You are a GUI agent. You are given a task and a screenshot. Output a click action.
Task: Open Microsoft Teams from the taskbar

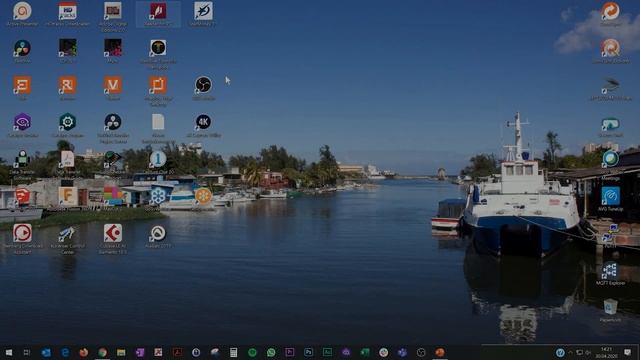click(x=402, y=352)
